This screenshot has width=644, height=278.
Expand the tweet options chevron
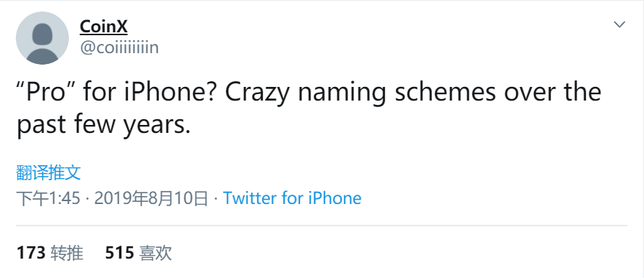click(x=619, y=24)
